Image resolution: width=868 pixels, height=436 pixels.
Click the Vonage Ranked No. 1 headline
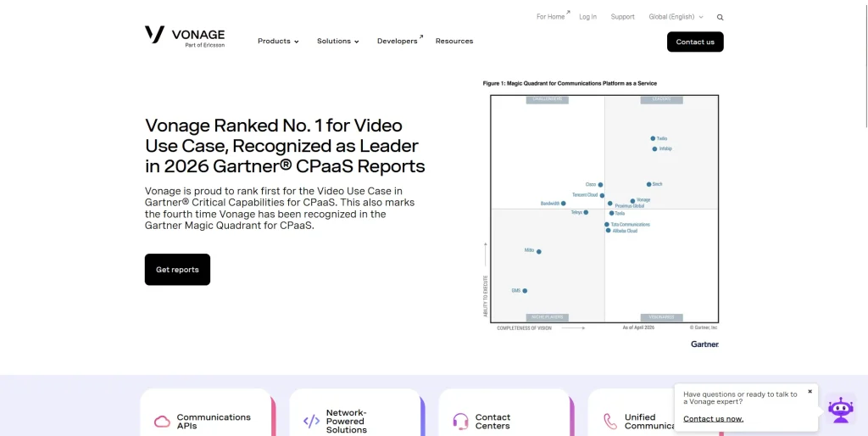[x=285, y=145]
